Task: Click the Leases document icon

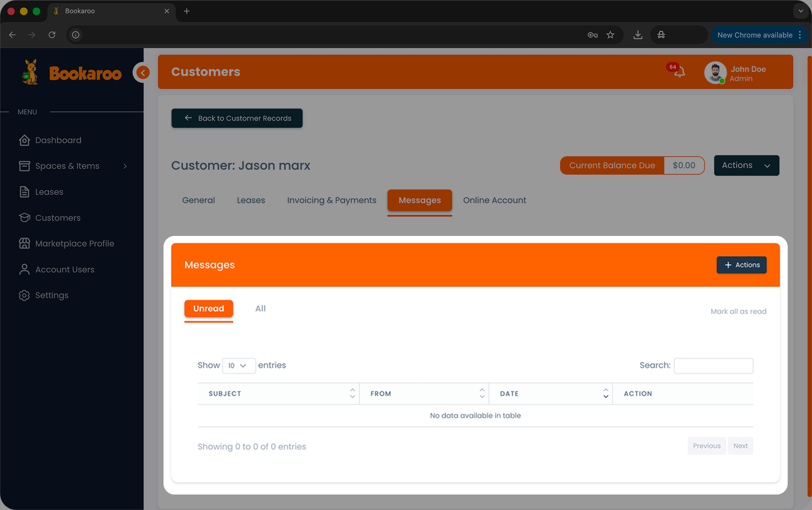Action: tap(24, 192)
